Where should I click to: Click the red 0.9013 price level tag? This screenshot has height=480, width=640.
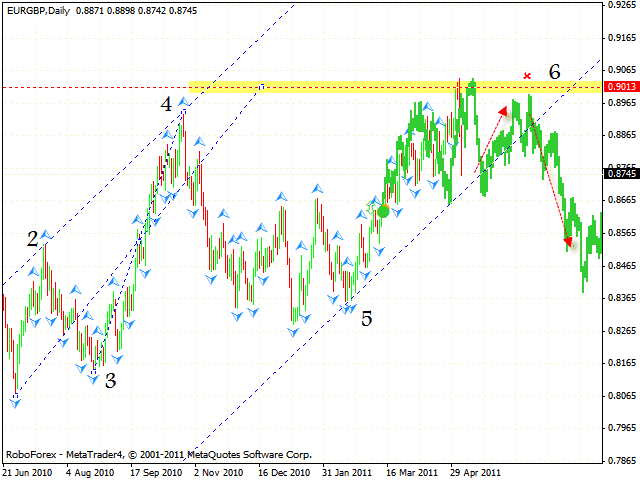pos(618,87)
